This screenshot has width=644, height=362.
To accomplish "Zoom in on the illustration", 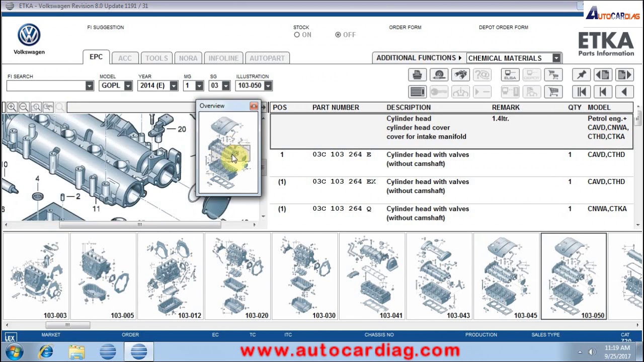I will coord(12,107).
